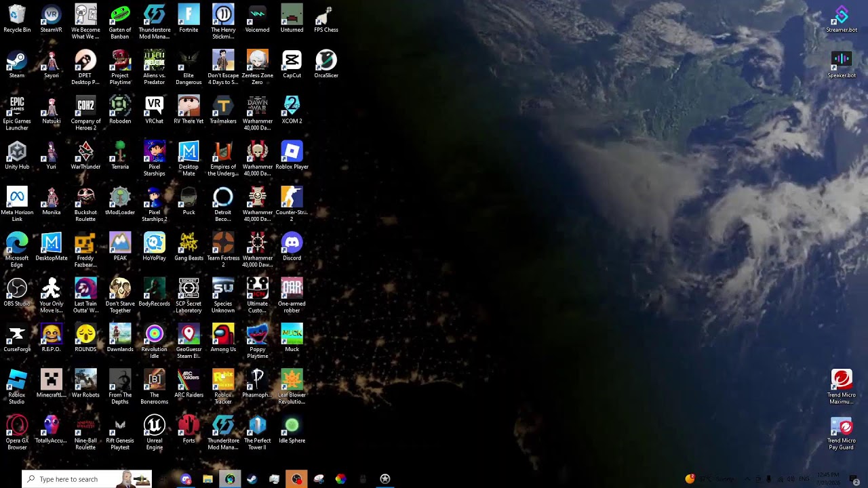This screenshot has width=868, height=488.
Task: Open Zenless Zone Zero
Action: click(x=258, y=67)
